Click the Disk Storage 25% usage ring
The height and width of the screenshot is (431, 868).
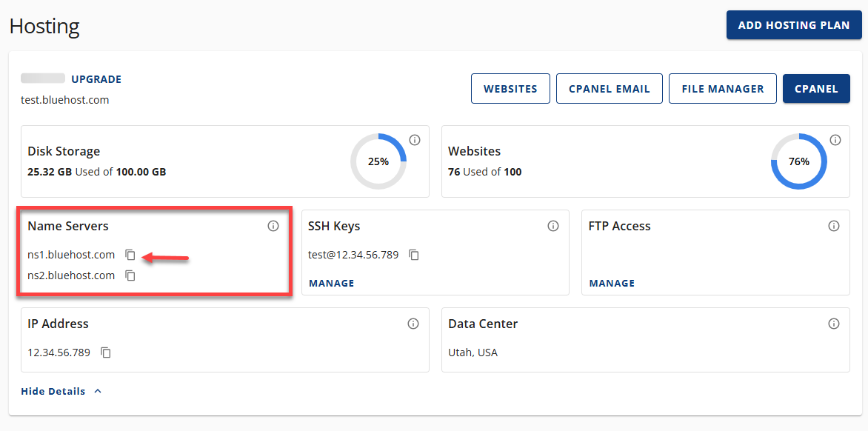[378, 161]
